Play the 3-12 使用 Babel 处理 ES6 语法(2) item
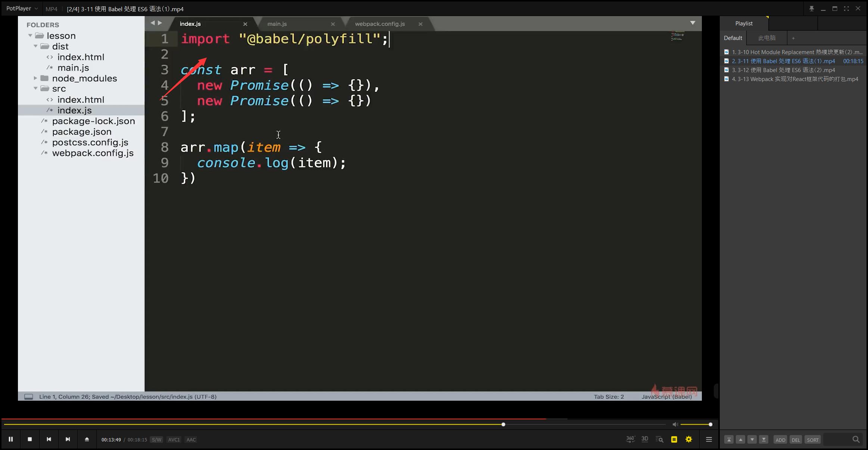Screen dimensions: 868x450 click(x=793, y=70)
